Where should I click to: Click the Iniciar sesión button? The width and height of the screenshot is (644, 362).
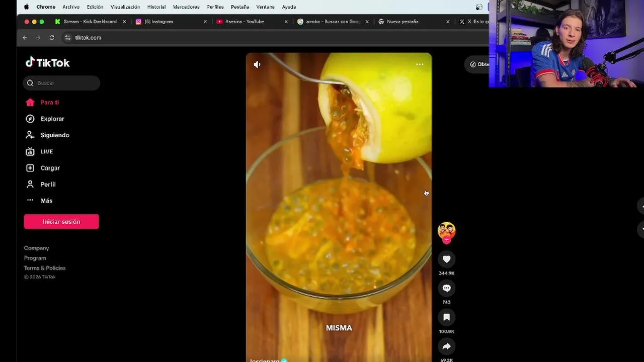pos(61,222)
